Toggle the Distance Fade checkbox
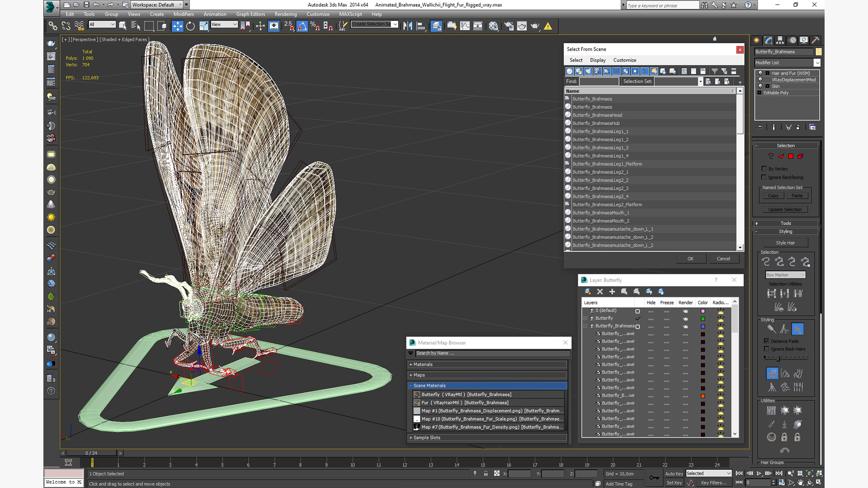The width and height of the screenshot is (868, 488). 766,341
